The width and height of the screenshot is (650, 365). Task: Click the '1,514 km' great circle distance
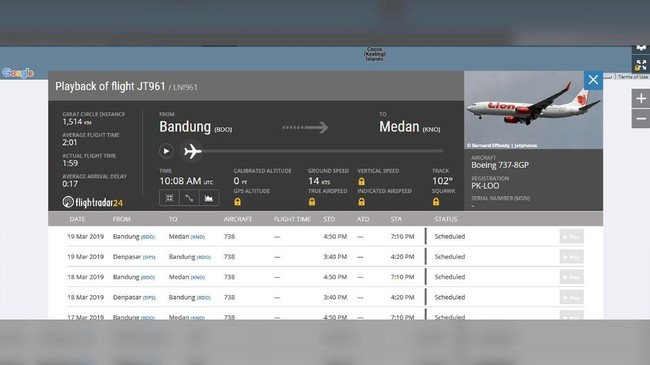pyautogui.click(x=77, y=122)
